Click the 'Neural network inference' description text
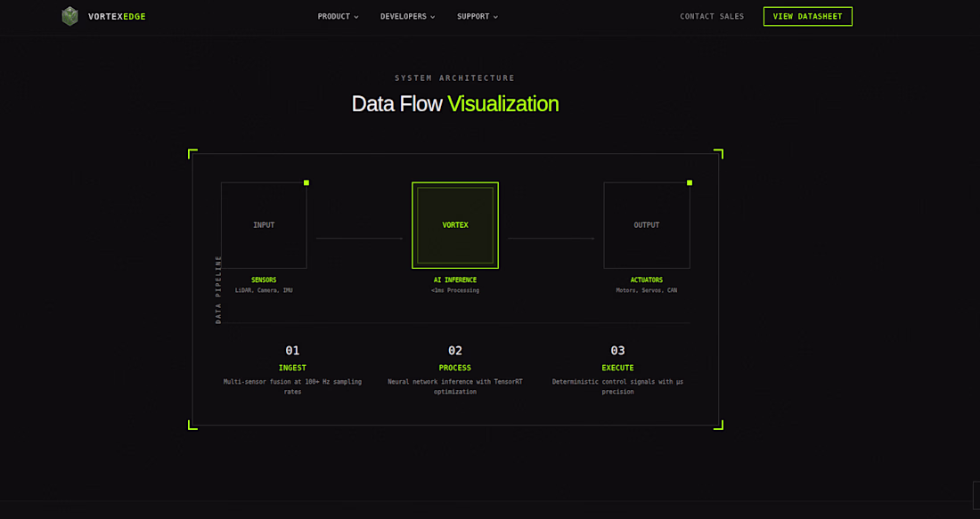Viewport: 980px width, 519px height. [x=455, y=386]
